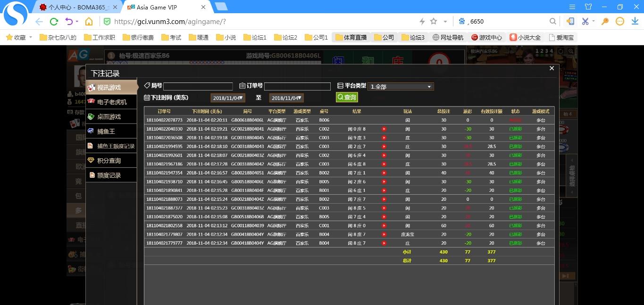Play the video replay for order 181104021779777
The height and width of the screenshot is (305, 644).
tap(384, 243)
